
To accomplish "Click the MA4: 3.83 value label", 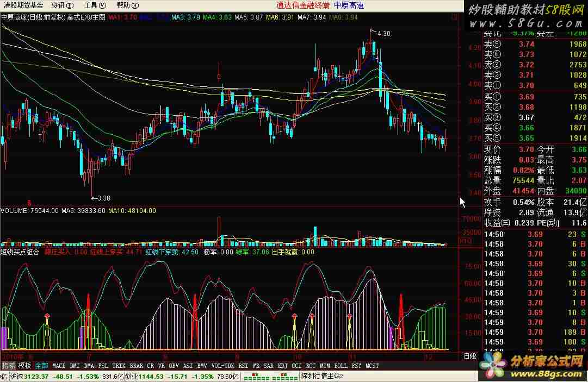I will [217, 17].
